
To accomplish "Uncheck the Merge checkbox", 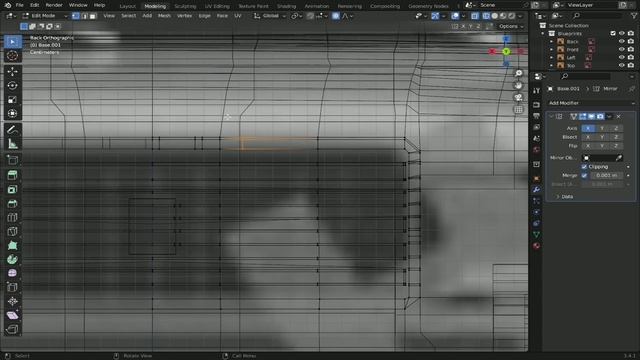I will (x=584, y=176).
